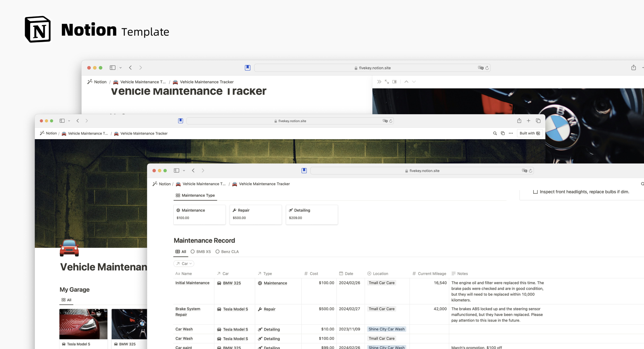The width and height of the screenshot is (644, 349).
Task: Go back in the back browser window
Action: [x=130, y=68]
